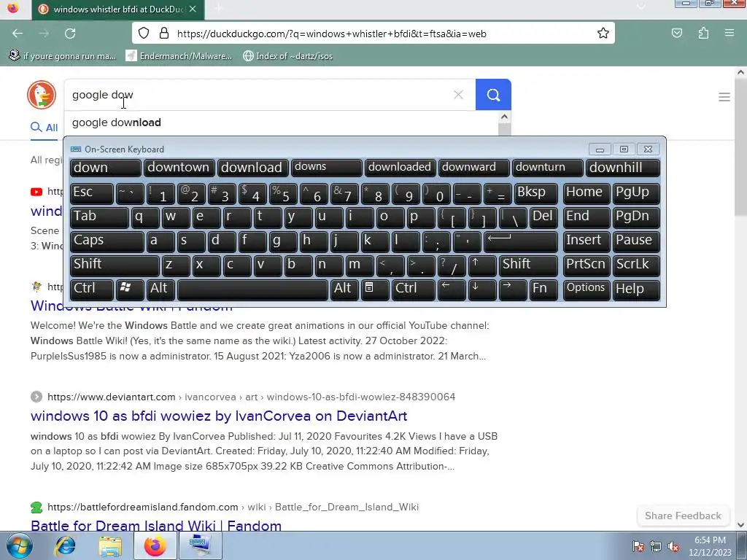The height and width of the screenshot is (560, 747).
Task: Open the 'if youre gonna run ma...' bookmark
Action: tap(63, 56)
